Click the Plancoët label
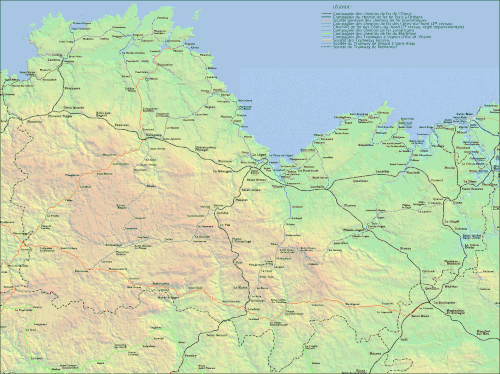Viewport: 500px width, 374px height. click(x=413, y=172)
